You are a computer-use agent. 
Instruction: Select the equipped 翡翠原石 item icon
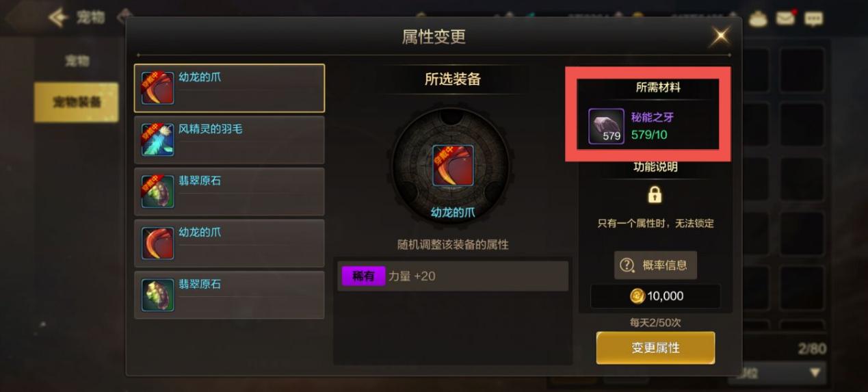(157, 192)
